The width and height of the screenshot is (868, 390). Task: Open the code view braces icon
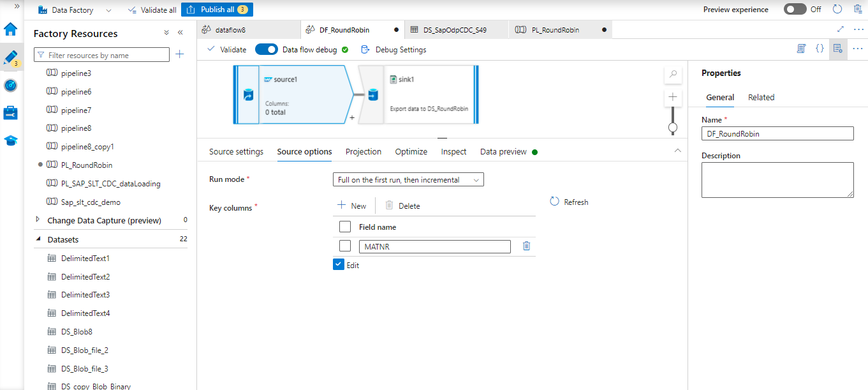pos(820,49)
